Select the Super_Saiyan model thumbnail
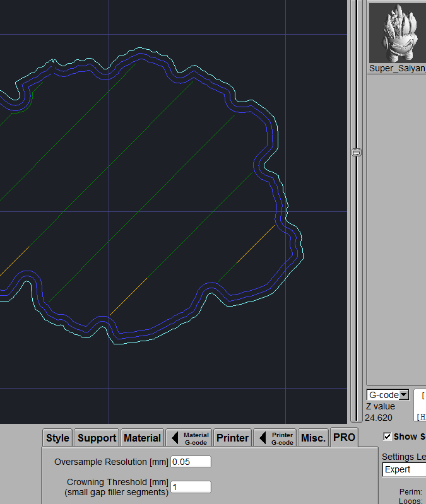This screenshot has width=426, height=504. pyautogui.click(x=397, y=32)
